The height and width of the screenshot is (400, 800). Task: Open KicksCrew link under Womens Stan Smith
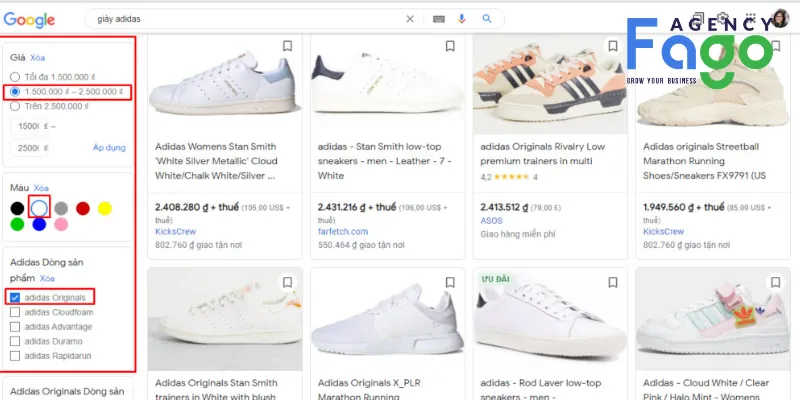(176, 232)
